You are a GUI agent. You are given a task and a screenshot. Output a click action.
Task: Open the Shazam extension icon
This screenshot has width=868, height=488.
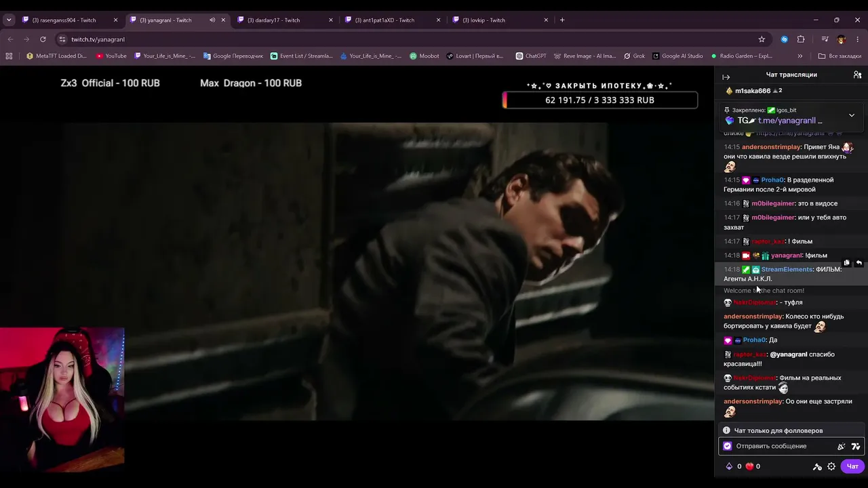[x=785, y=39]
